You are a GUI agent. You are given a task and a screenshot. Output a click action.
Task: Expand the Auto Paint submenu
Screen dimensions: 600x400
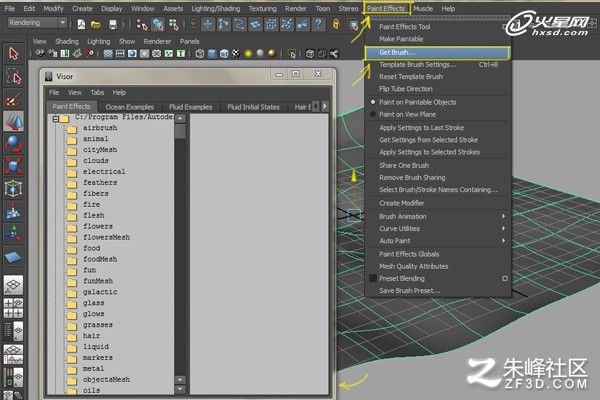439,241
